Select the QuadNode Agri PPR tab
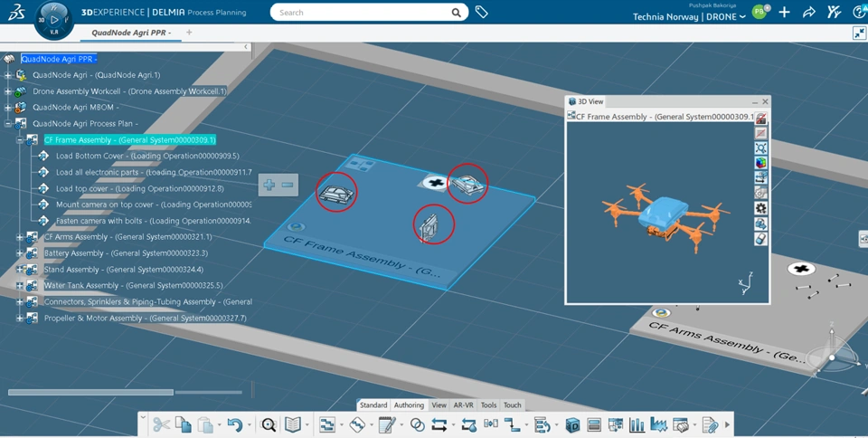 point(131,33)
